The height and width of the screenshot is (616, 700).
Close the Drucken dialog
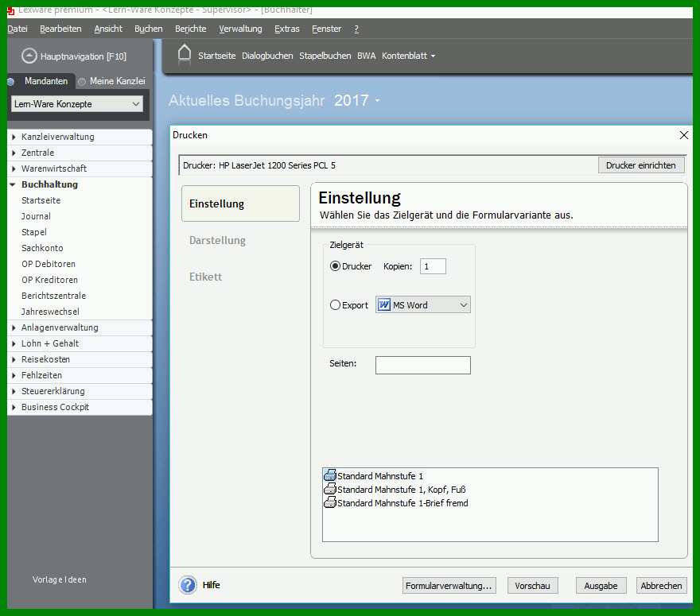point(683,135)
